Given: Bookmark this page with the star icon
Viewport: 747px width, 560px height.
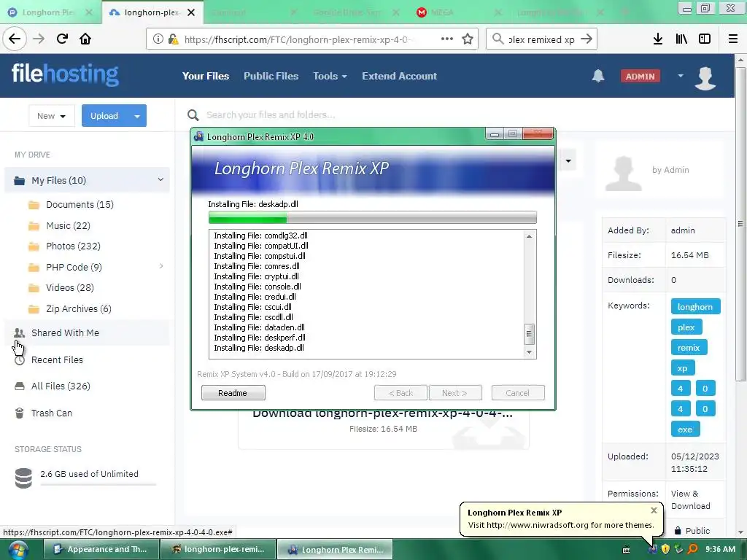Looking at the screenshot, I should [x=468, y=39].
